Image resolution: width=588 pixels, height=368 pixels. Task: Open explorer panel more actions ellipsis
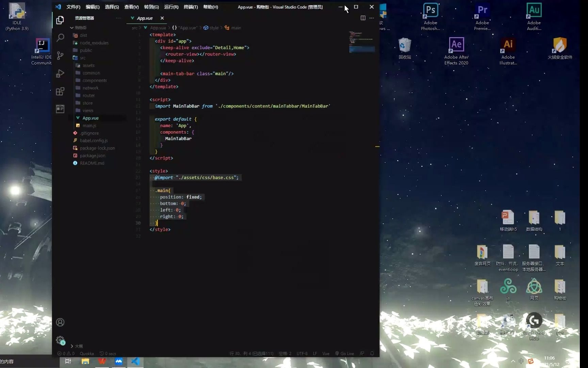click(118, 18)
